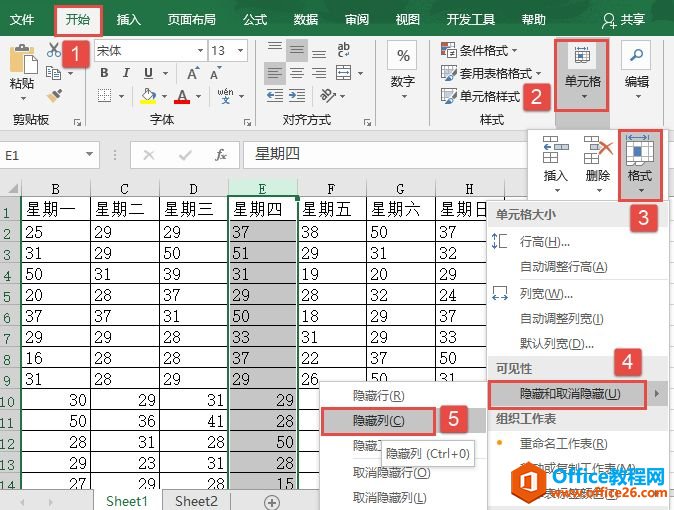Click the Copy icon
Viewport: 674px width, 510px height.
coord(53,73)
